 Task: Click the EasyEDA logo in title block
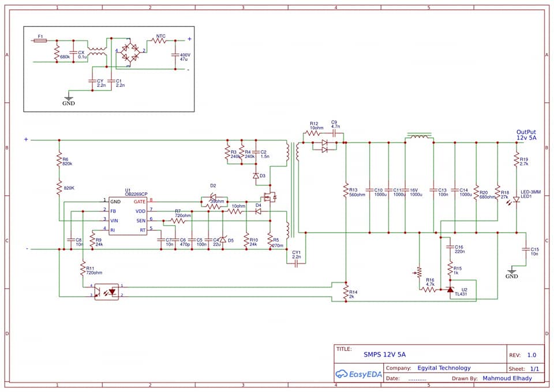coord(358,374)
